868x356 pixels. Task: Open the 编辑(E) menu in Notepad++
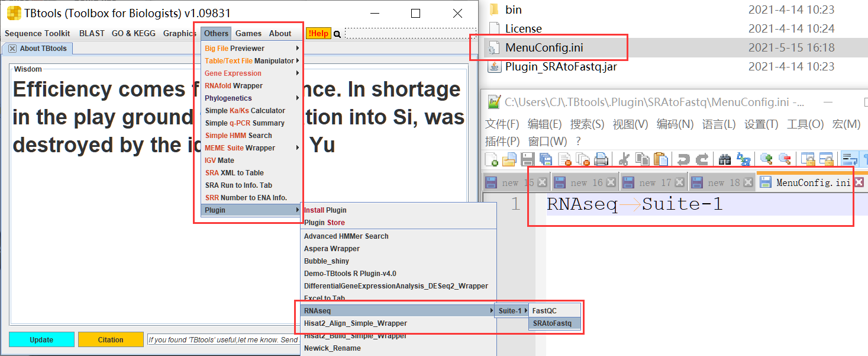[x=545, y=124]
